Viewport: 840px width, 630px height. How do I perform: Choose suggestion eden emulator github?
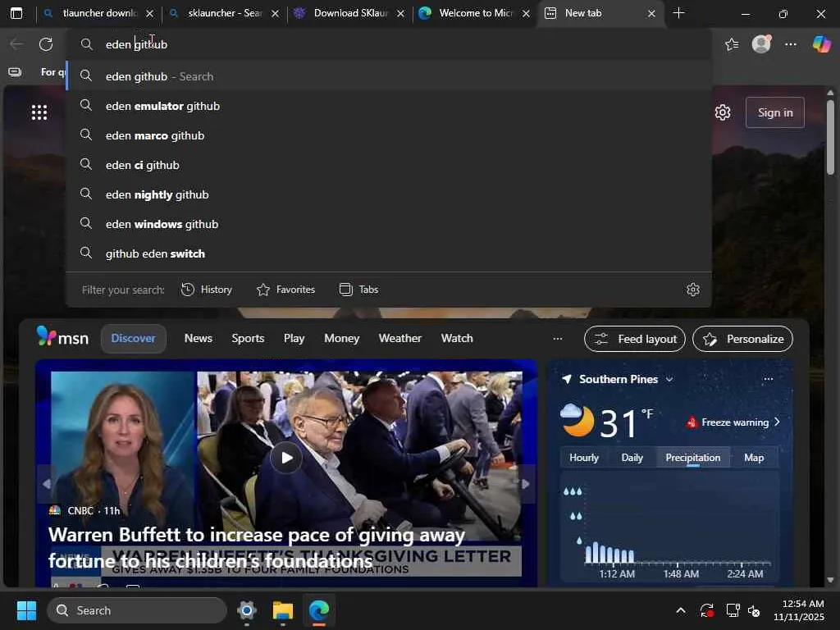tap(389, 106)
